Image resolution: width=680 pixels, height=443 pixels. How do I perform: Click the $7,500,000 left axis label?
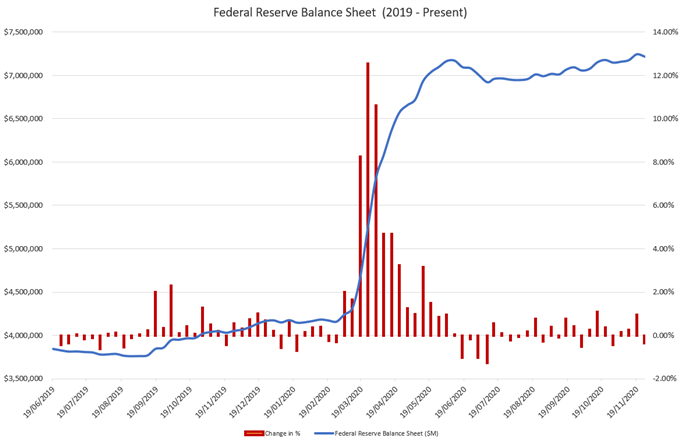tap(23, 32)
